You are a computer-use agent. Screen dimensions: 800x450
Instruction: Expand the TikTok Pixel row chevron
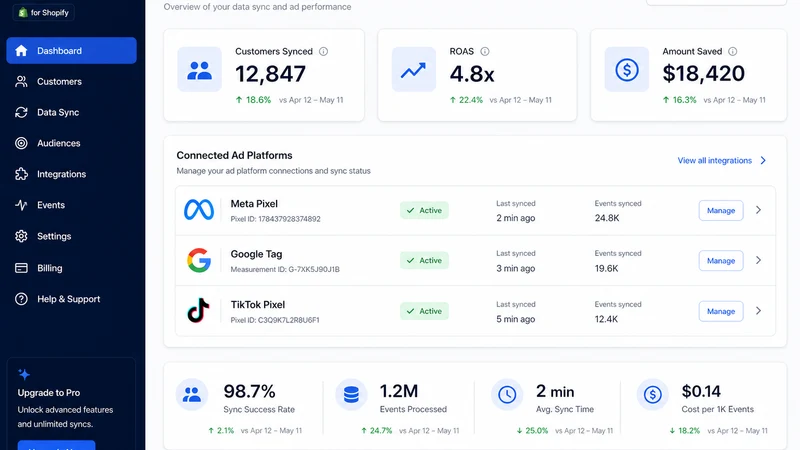[x=759, y=311]
